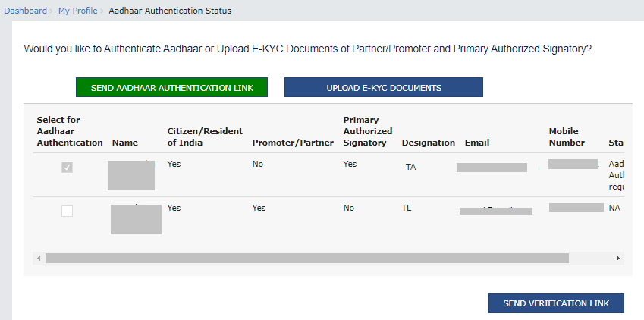The width and height of the screenshot is (644, 320).
Task: Click the Citizen/Resident of India column header
Action: (199, 136)
